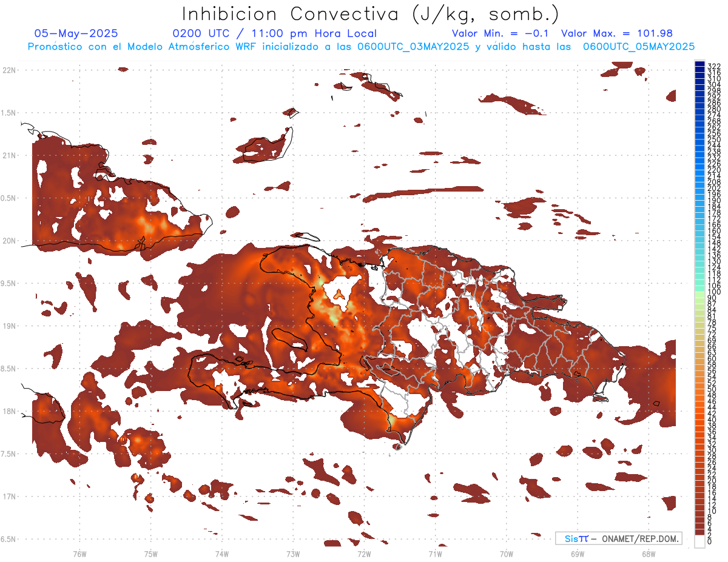Click the "Valor Max. = 101.98" readout
This screenshot has height=562, width=728.
coord(617,33)
